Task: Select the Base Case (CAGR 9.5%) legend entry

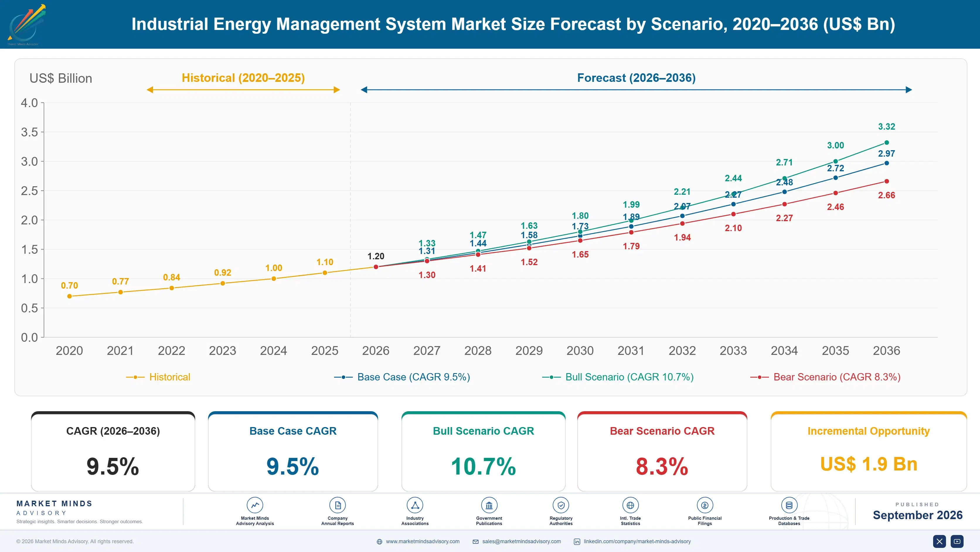Action: tap(402, 377)
